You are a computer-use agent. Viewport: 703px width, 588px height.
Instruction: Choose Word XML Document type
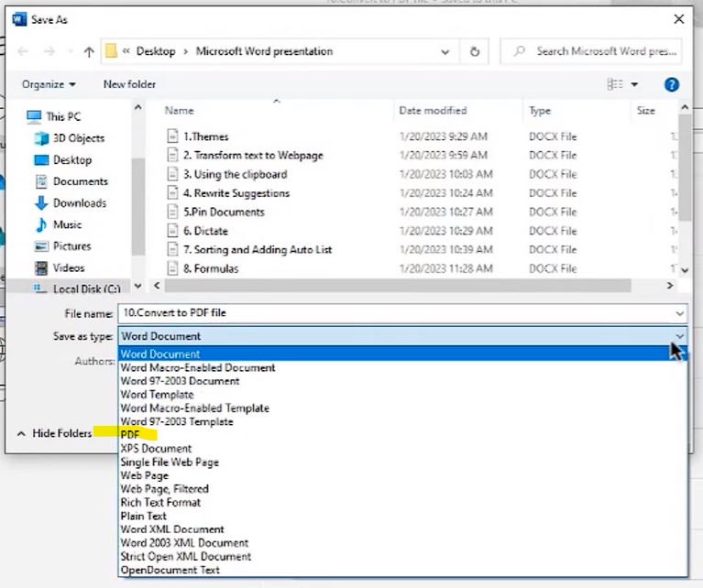pyautogui.click(x=402, y=529)
